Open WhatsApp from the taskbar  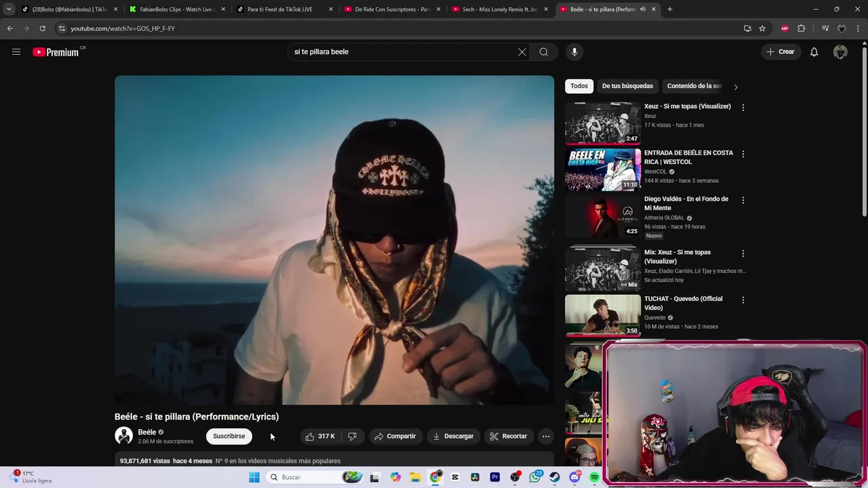tap(535, 477)
